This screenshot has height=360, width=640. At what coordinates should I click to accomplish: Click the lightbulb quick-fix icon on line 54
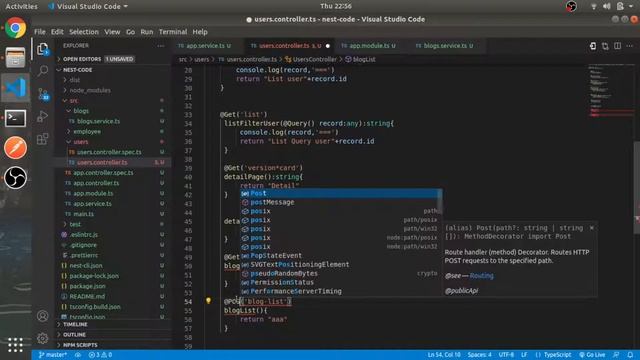[x=208, y=301]
